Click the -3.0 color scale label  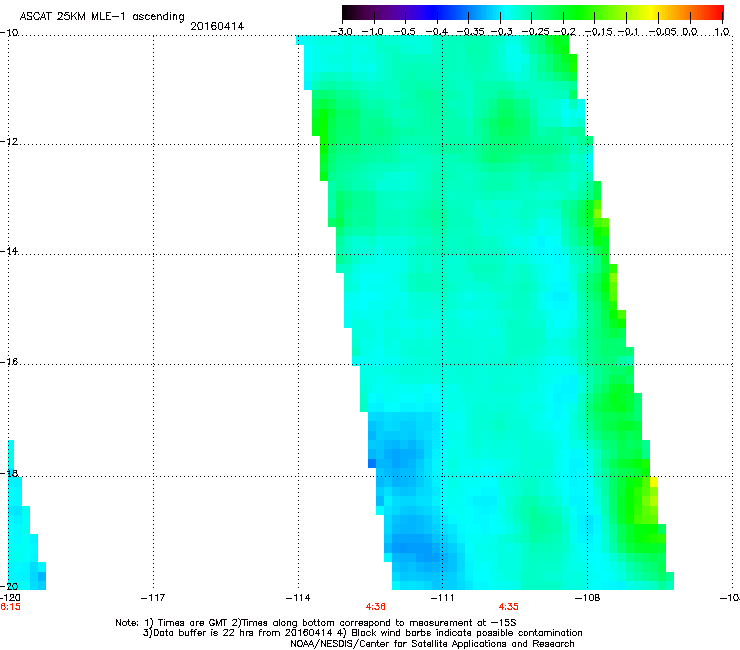point(341,32)
